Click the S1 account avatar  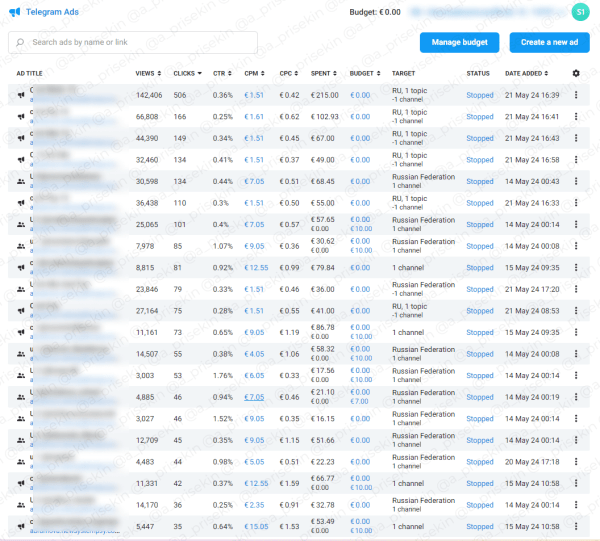[x=580, y=12]
